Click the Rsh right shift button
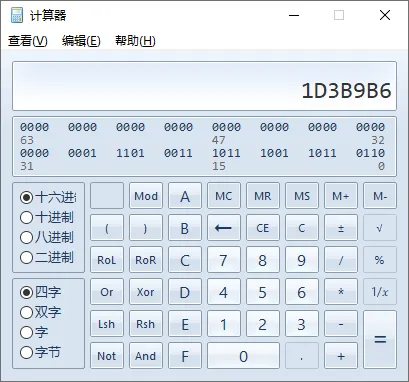Image resolution: width=409 pixels, height=382 pixels. click(x=146, y=324)
